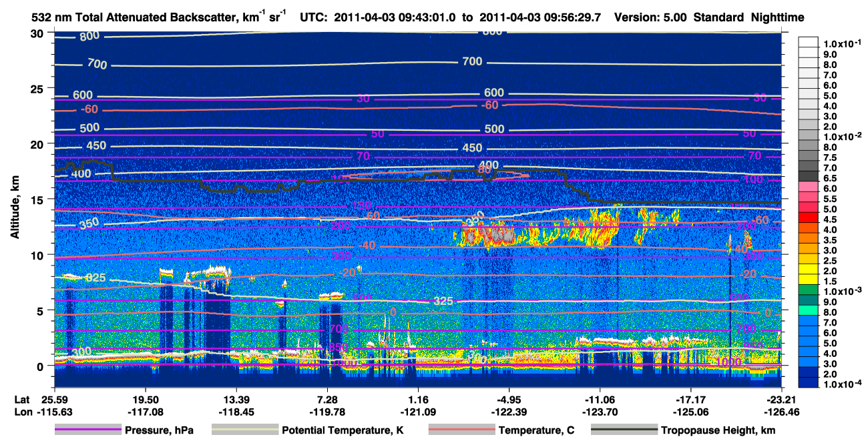Click latitude value '13.39'
The width and height of the screenshot is (868, 445).
(x=236, y=399)
